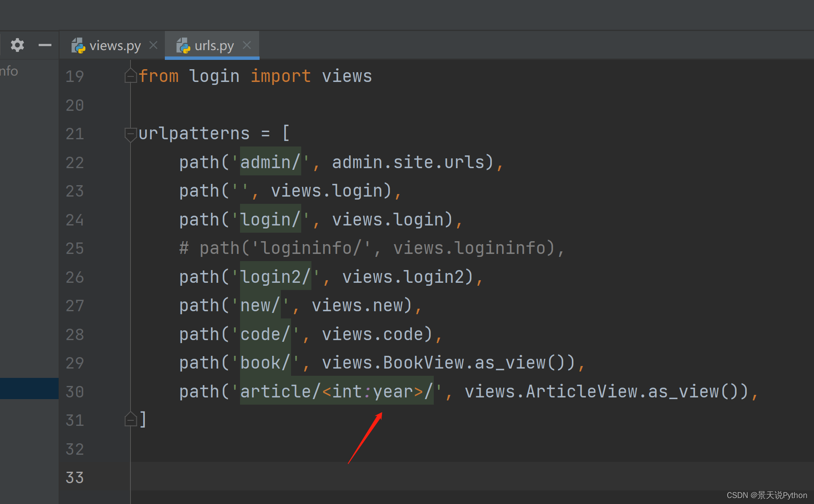Click the 'from' keyword on line 19

pyautogui.click(x=158, y=76)
